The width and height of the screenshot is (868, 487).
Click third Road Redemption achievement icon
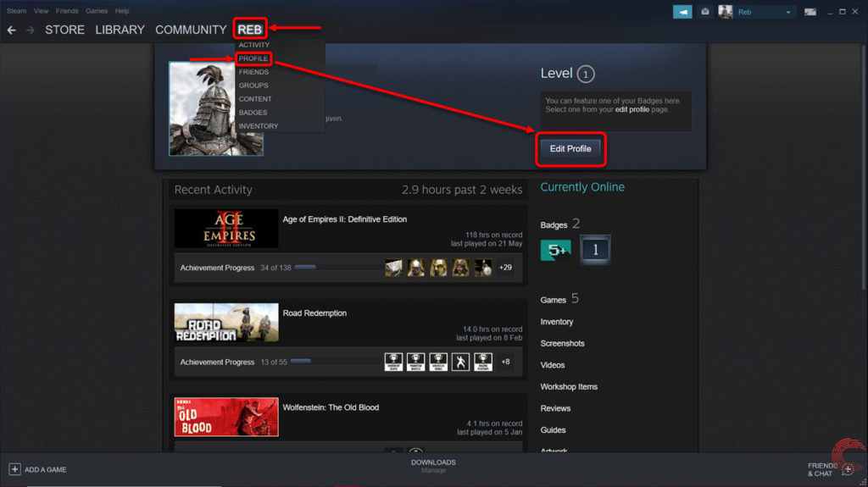coord(438,362)
